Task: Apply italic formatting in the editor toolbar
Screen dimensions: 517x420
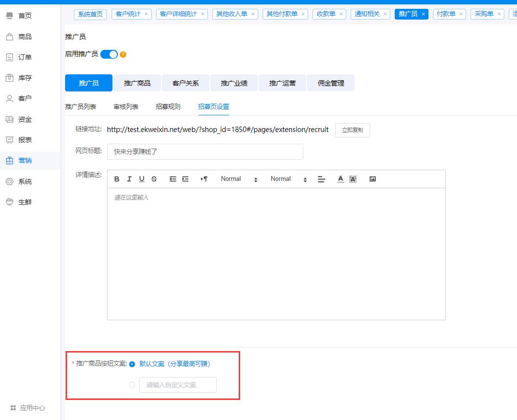Action: tap(129, 179)
